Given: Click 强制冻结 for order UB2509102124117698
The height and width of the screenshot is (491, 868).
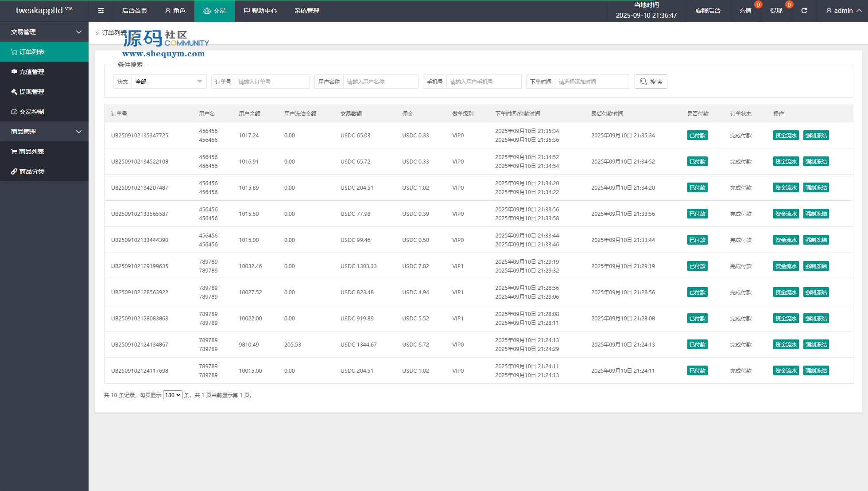Looking at the screenshot, I should (816, 370).
